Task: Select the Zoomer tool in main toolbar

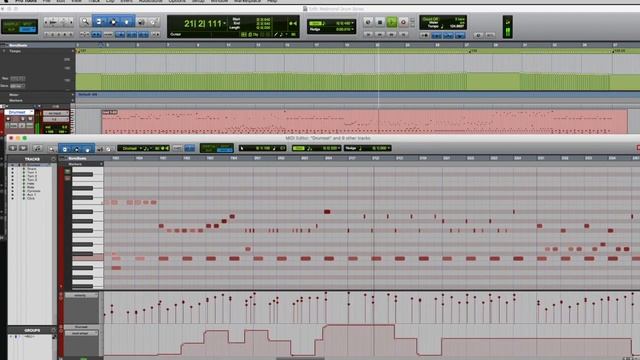Action: tap(85, 22)
